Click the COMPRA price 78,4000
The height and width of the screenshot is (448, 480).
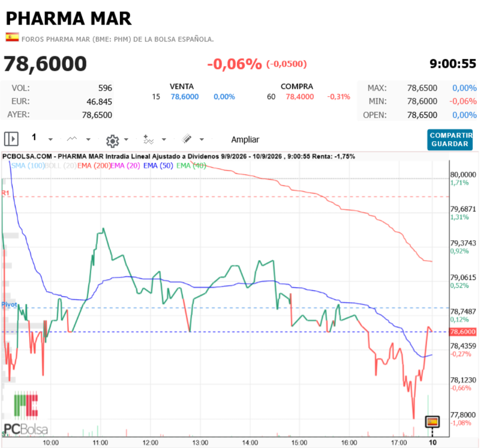click(x=299, y=97)
